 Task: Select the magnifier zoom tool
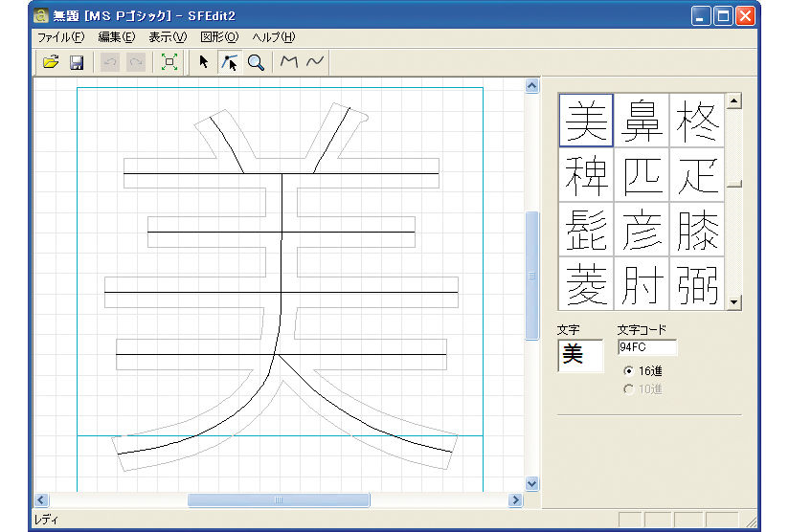click(256, 62)
